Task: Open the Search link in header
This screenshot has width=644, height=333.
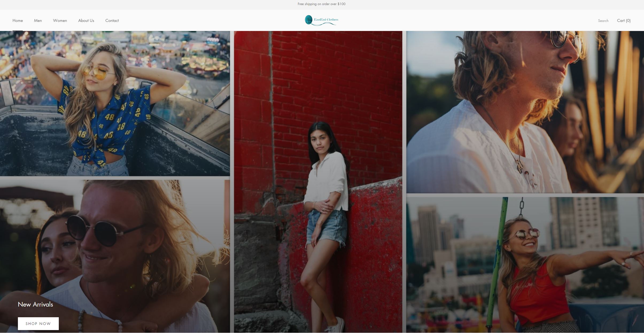Action: (x=603, y=21)
